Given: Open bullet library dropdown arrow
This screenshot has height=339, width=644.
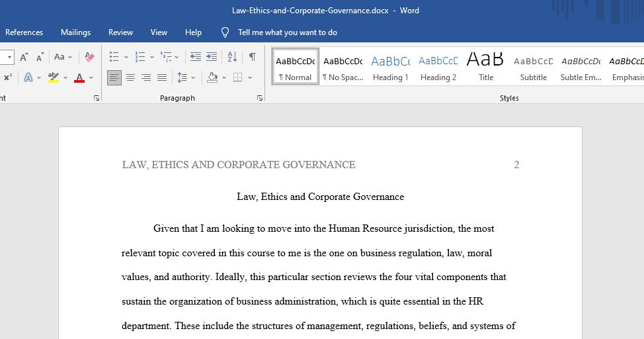Looking at the screenshot, I should [126, 57].
